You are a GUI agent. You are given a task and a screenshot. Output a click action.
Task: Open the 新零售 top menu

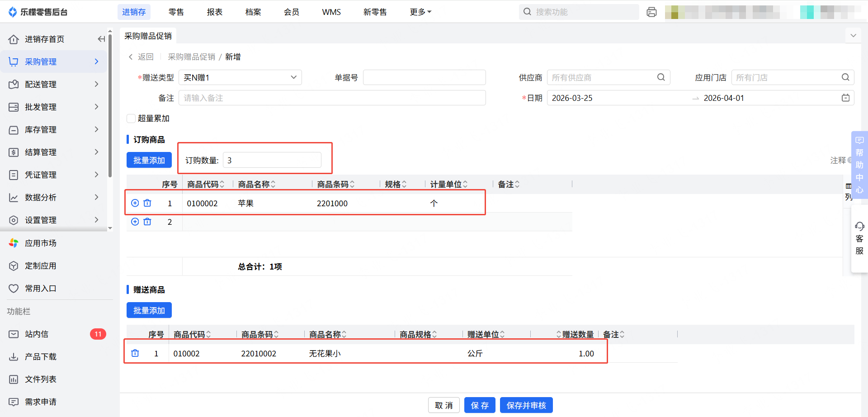(x=375, y=12)
